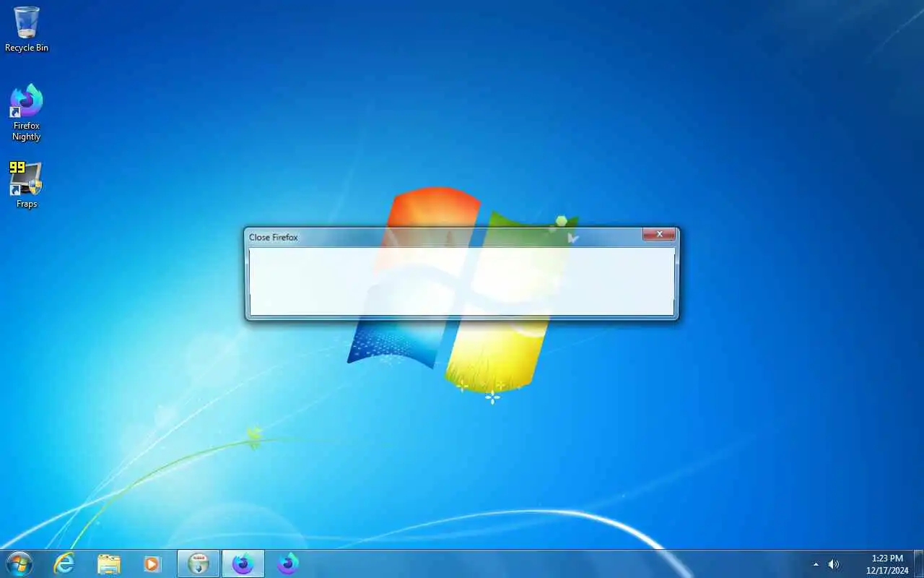Viewport: 924px width, 578px height.
Task: Select the Fraps desktop shortcut
Action: 27,184
